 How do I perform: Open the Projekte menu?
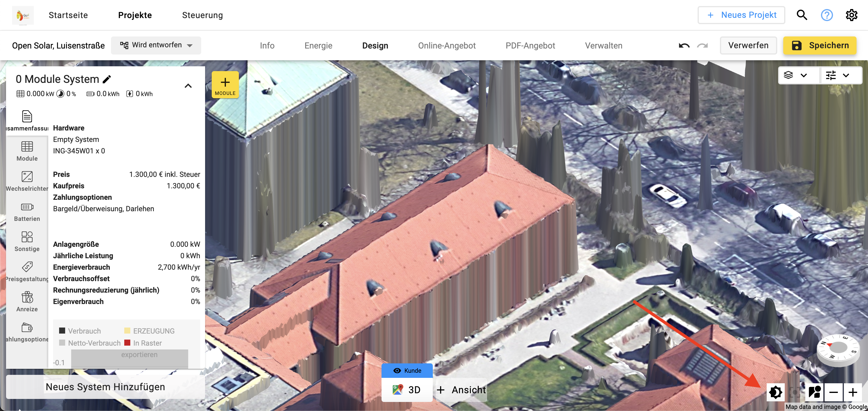pos(135,15)
